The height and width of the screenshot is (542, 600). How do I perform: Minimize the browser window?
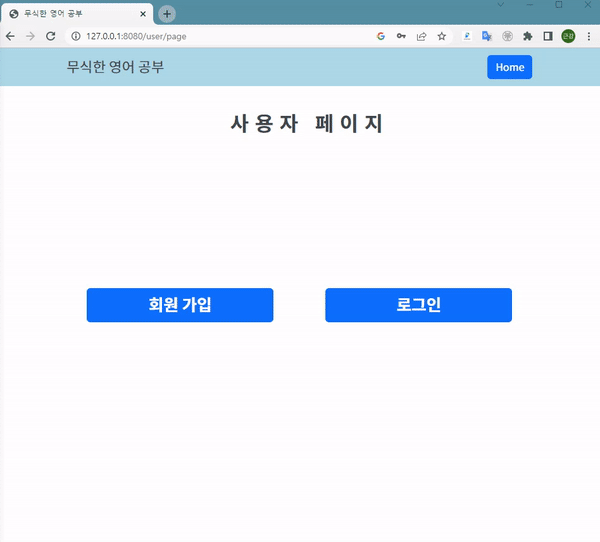530,5
